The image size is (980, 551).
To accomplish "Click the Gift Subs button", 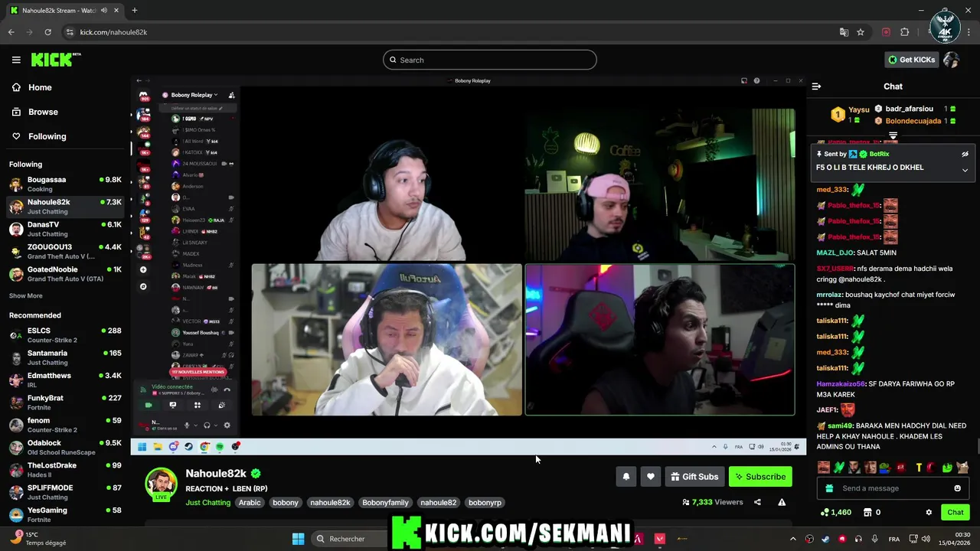I will (694, 477).
